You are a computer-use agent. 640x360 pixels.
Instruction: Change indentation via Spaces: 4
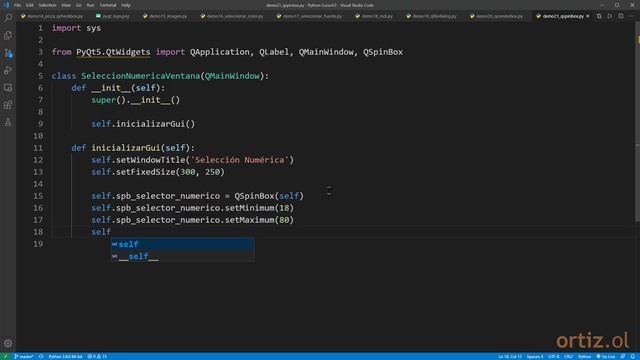coord(535,356)
